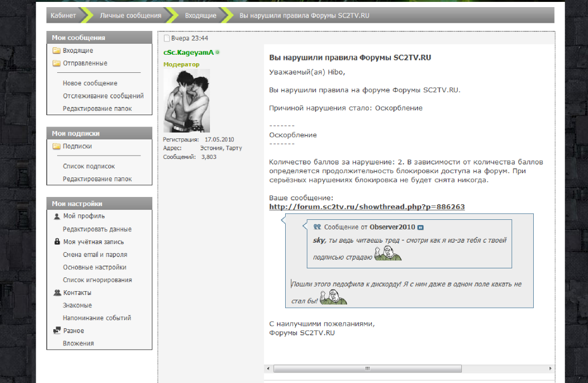Image resolution: width=588 pixels, height=383 pixels.
Task: Open Отправленные messages link
Action: [x=85, y=63]
